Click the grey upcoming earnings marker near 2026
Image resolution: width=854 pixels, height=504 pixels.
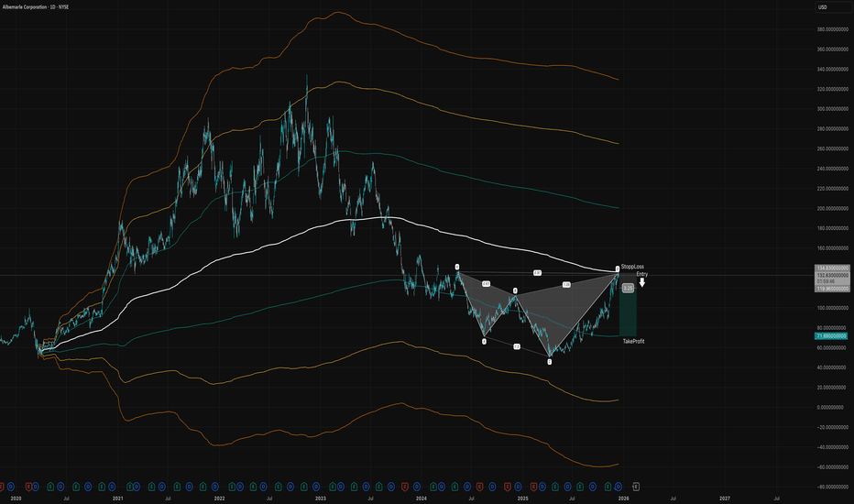[636, 487]
